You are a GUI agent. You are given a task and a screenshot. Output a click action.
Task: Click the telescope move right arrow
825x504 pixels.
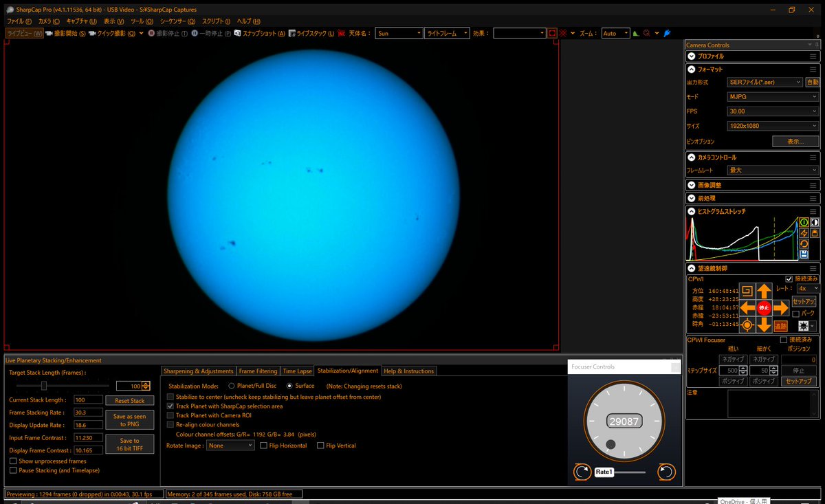[780, 308]
